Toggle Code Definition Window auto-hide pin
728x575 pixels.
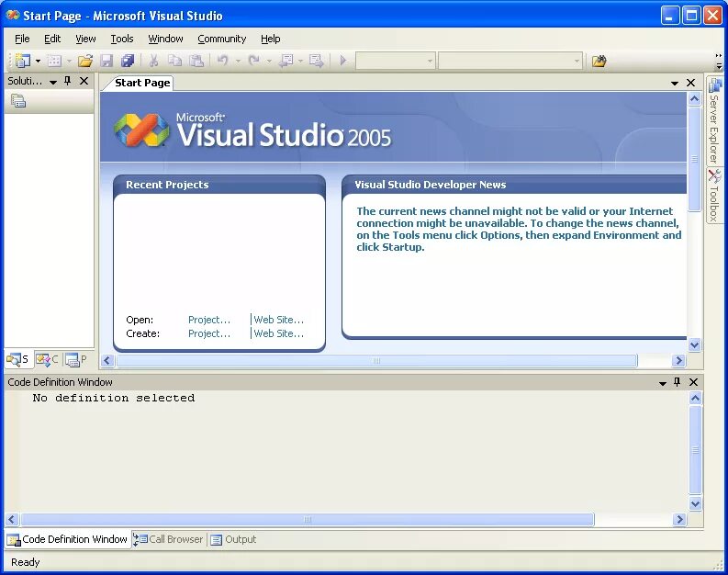(678, 382)
